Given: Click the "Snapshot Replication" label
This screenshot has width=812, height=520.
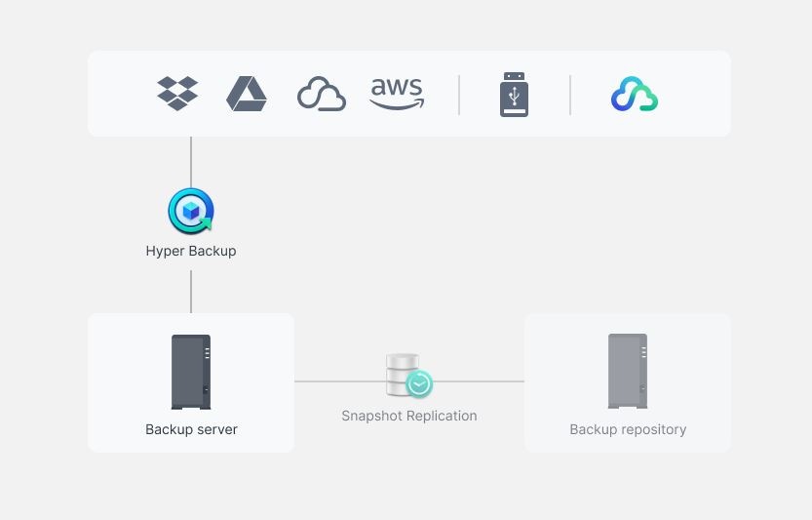Looking at the screenshot, I should (x=409, y=416).
